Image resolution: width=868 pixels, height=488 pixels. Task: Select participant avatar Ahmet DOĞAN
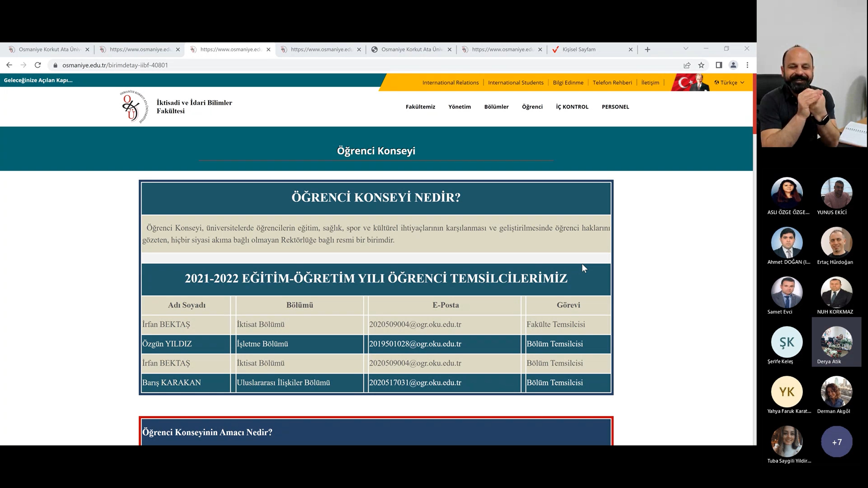[x=787, y=243]
